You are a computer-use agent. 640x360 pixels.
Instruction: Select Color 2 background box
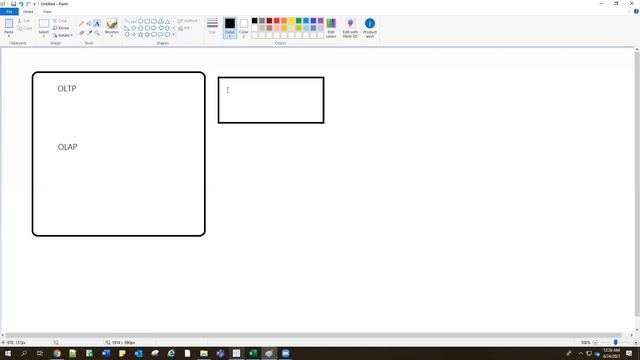coord(244,28)
